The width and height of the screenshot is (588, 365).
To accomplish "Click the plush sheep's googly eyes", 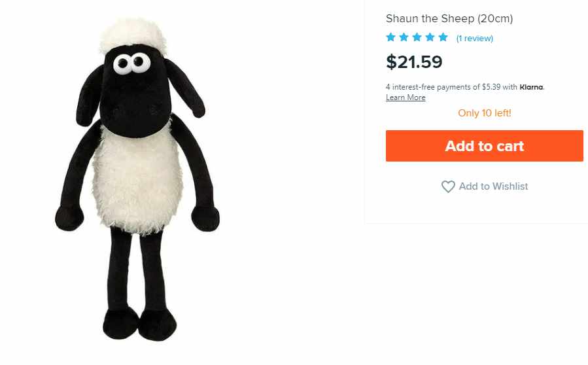I will coord(132,63).
